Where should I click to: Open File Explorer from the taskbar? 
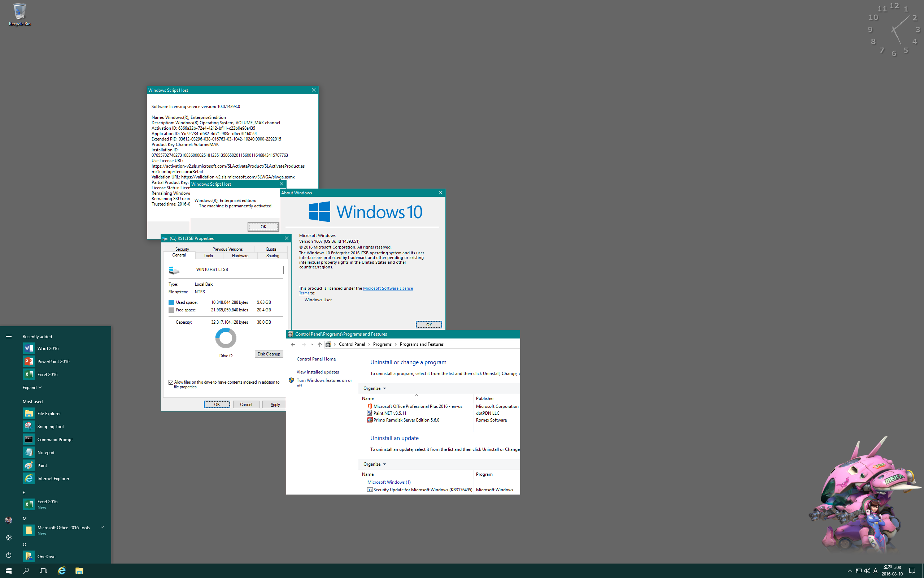coord(79,571)
